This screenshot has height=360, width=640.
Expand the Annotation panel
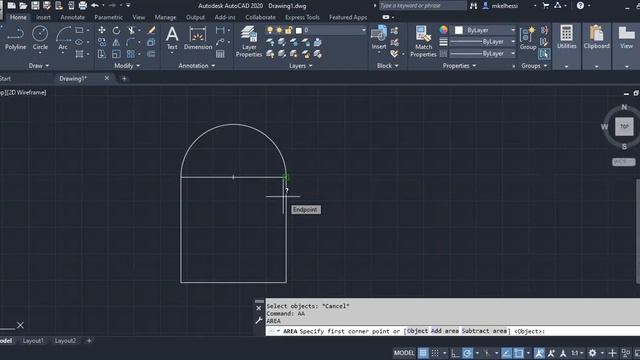[197, 66]
